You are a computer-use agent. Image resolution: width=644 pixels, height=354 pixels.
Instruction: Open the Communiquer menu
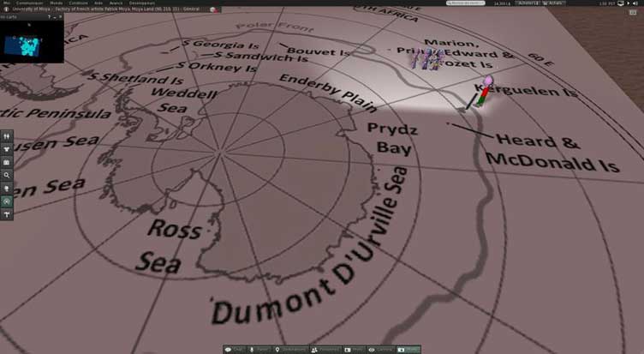[30, 3]
